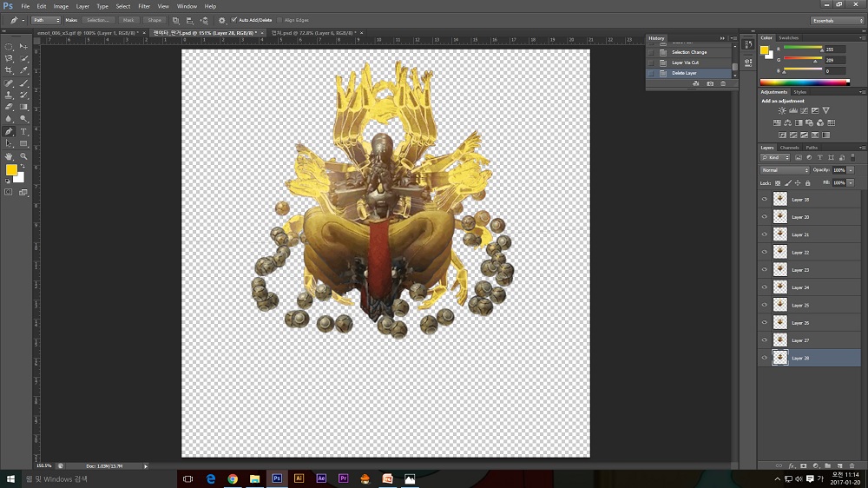Hide Layer 20 visibility eye
The image size is (868, 488).
765,217
